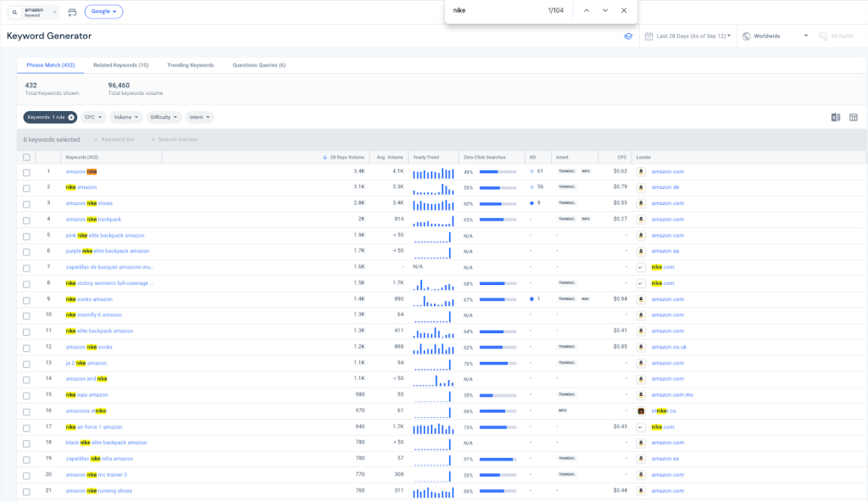The image size is (868, 502).
Task: Go to previous find-in-page match
Action: (x=585, y=10)
